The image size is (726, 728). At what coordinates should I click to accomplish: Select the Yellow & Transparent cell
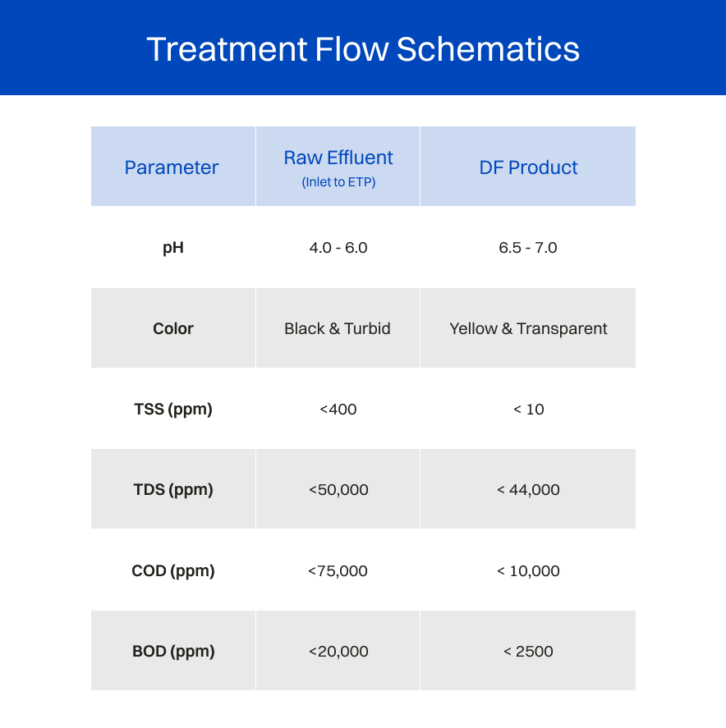[x=528, y=328]
